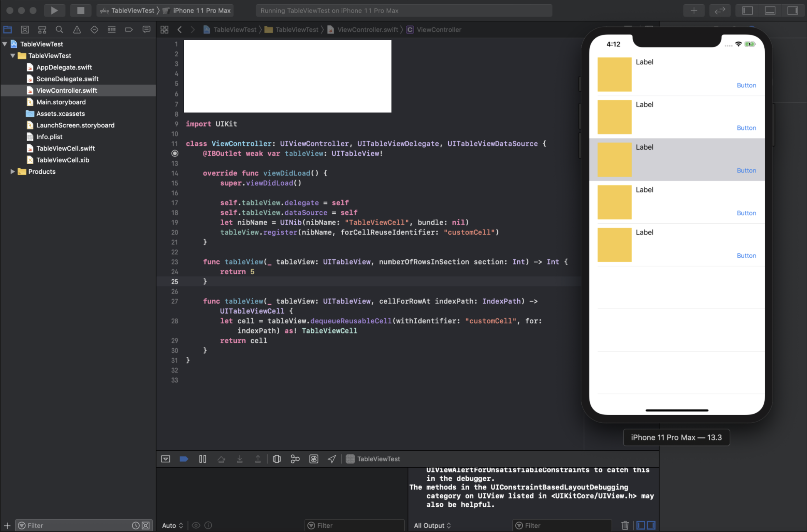Click the Debug View Hierarchy icon

277,459
